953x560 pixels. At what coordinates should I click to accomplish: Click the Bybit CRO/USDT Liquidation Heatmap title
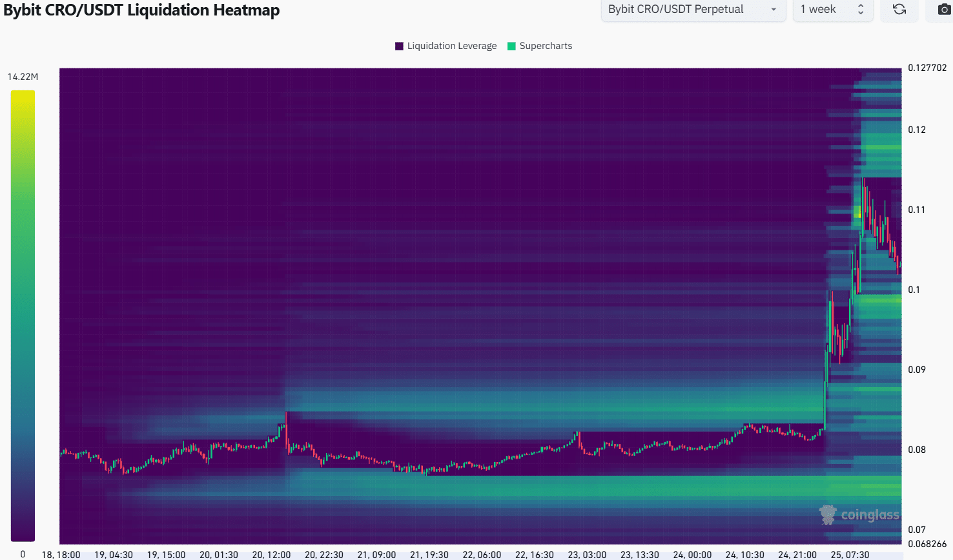[x=141, y=10]
